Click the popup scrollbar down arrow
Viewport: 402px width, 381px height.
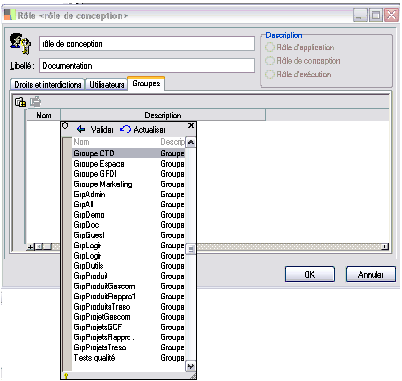[191, 366]
